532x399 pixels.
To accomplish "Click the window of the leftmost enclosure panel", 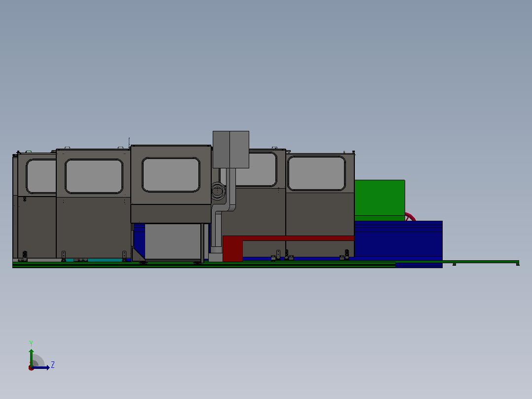I will [x=41, y=176].
